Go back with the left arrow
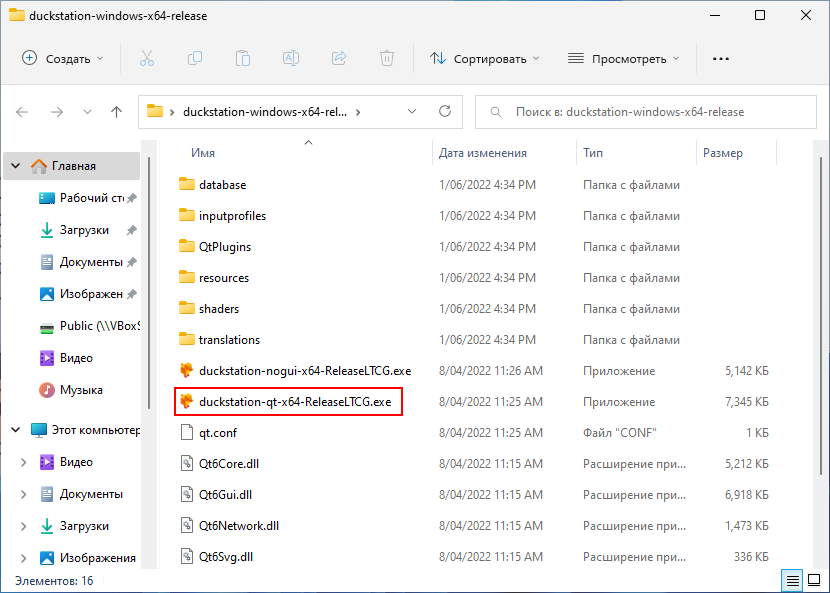Image resolution: width=830 pixels, height=593 pixels. pyautogui.click(x=22, y=112)
